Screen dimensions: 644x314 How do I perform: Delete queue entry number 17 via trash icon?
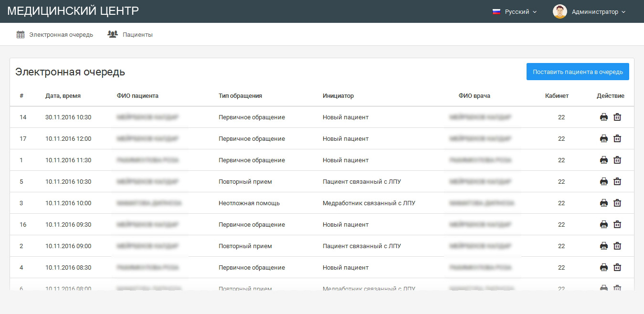pyautogui.click(x=617, y=138)
